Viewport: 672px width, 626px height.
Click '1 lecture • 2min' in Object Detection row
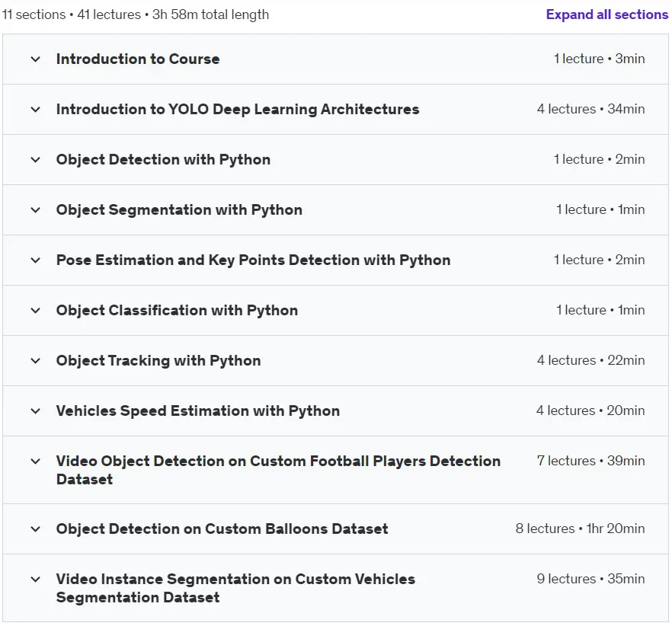(599, 159)
